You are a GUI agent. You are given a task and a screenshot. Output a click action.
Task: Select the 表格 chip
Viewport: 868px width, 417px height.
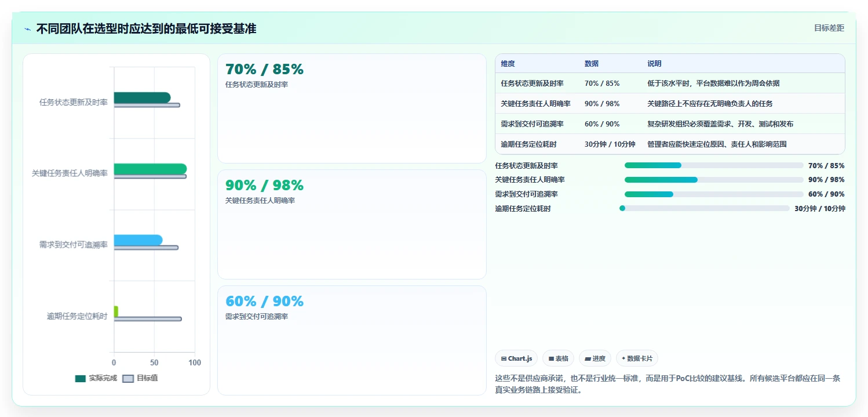point(559,358)
